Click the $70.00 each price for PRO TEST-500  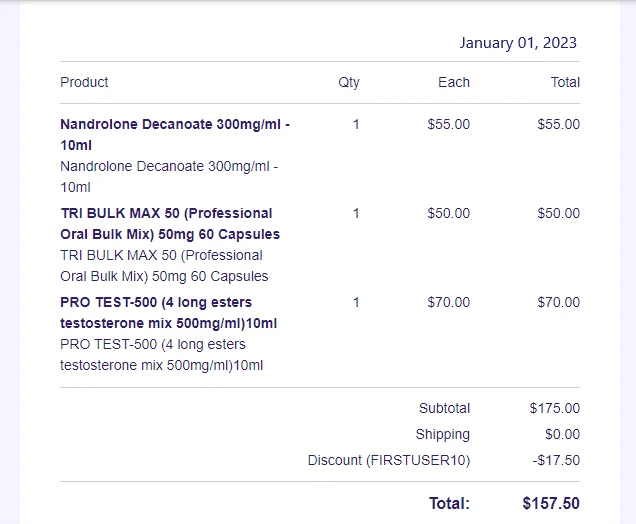[448, 302]
